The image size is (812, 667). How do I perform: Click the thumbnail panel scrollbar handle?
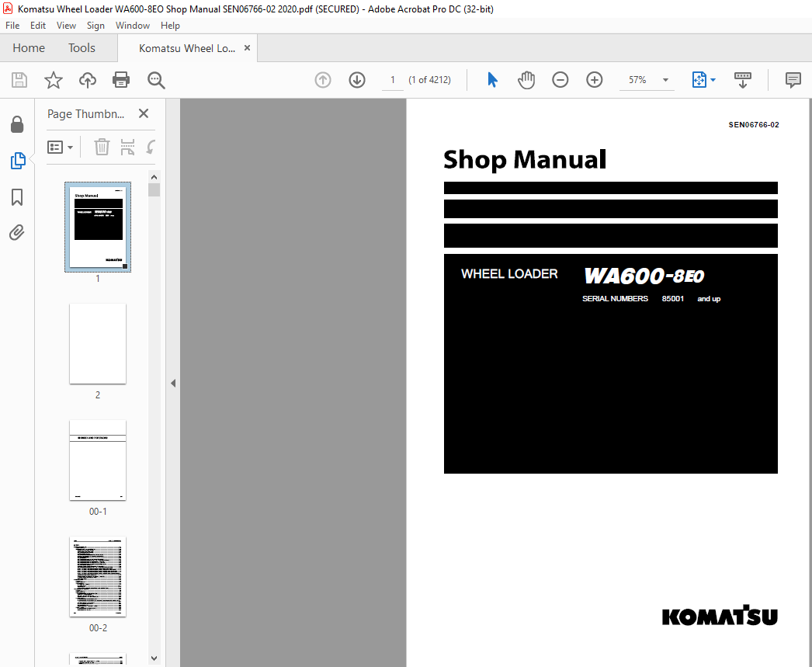[154, 190]
